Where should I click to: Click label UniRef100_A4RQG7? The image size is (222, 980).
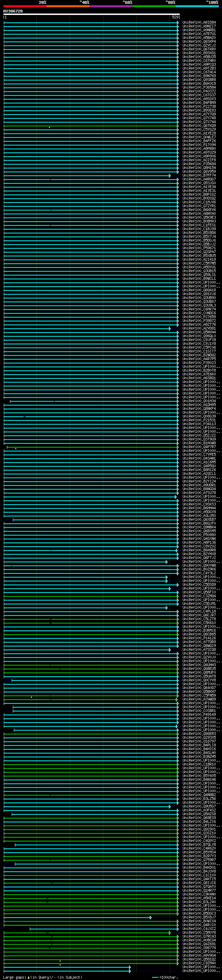pos(199,179)
